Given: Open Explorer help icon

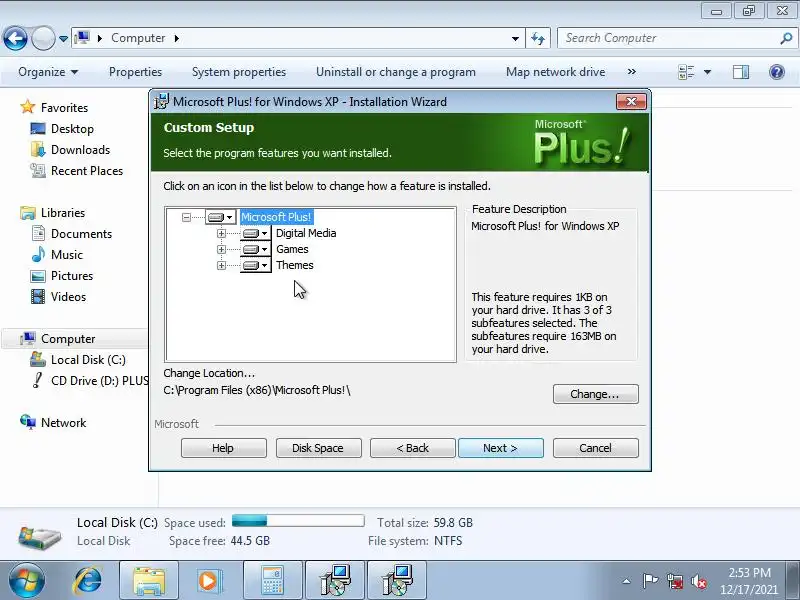Looking at the screenshot, I should pyautogui.click(x=777, y=72).
